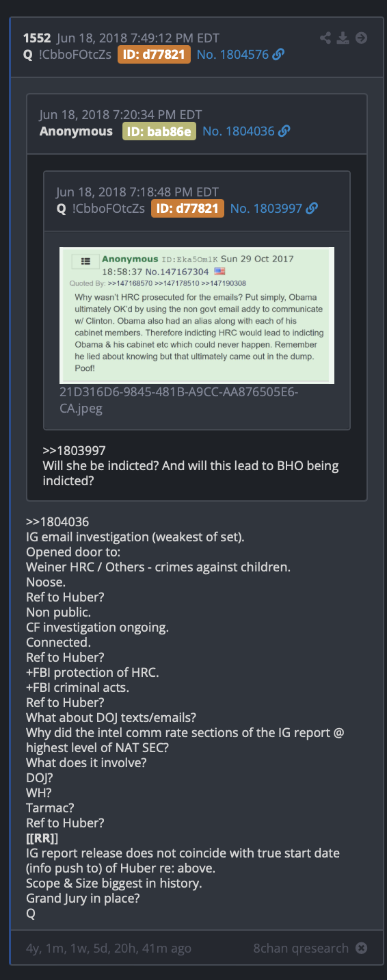Image resolution: width=387 pixels, height=980 pixels.
Task: Click link icon beside No. 1803997
Action: pos(312,208)
